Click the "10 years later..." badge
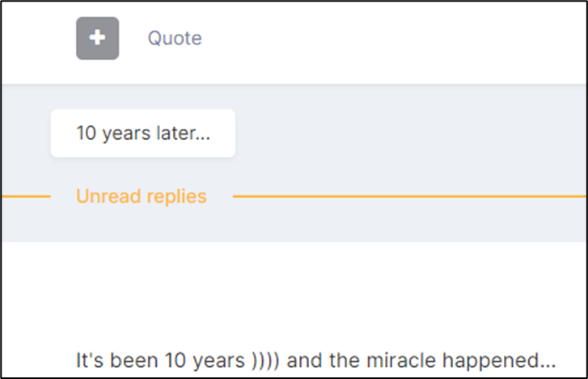The width and height of the screenshot is (588, 379). click(x=143, y=133)
